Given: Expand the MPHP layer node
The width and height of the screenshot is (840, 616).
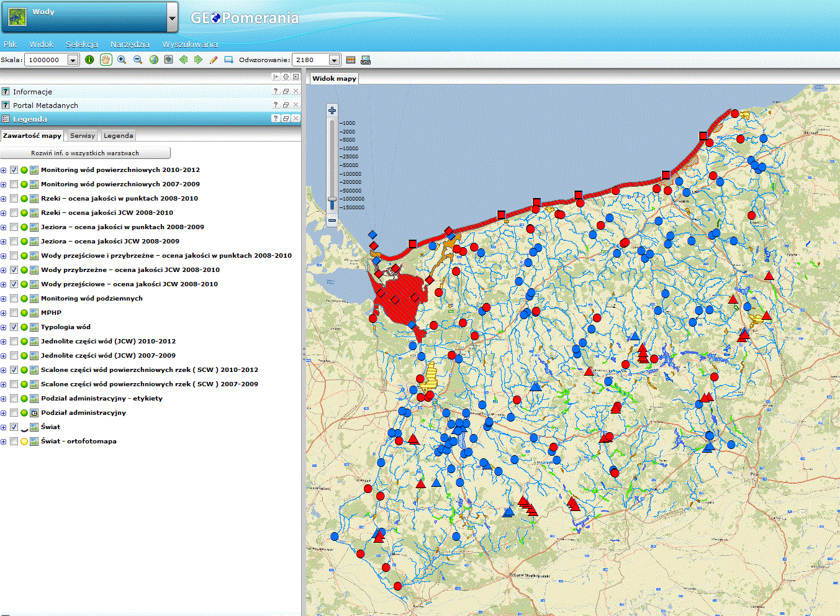Looking at the screenshot, I should coord(4,313).
